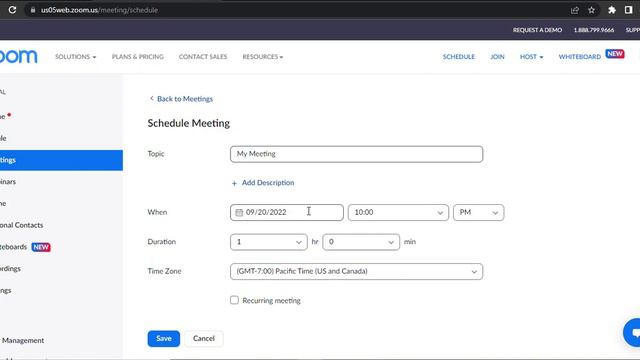Click the lock icon in the address bar

33,10
